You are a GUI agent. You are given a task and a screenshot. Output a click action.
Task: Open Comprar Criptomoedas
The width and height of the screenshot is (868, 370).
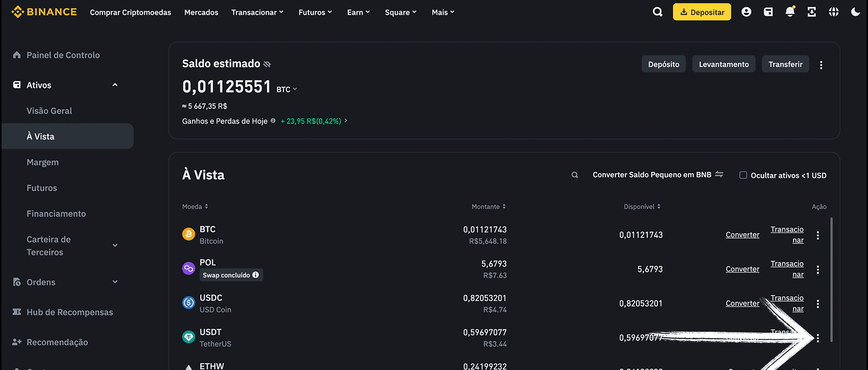[131, 12]
